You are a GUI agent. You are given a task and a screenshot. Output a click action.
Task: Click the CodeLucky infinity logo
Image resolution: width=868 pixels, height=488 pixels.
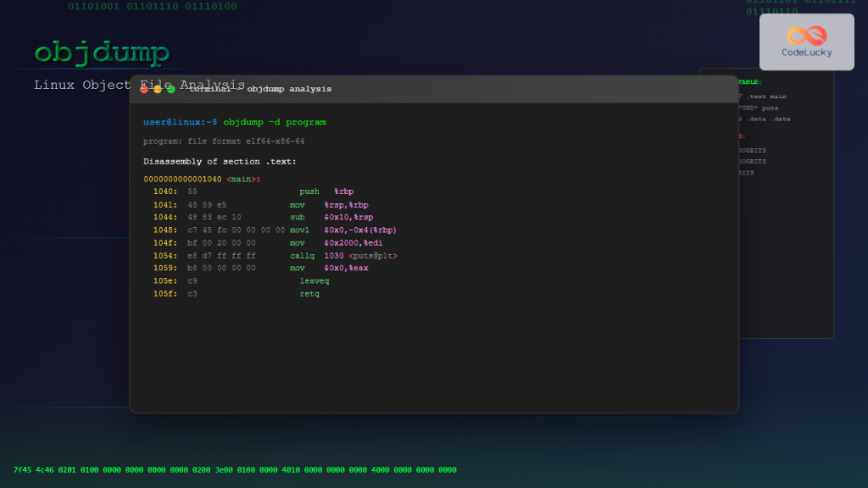pos(804,36)
